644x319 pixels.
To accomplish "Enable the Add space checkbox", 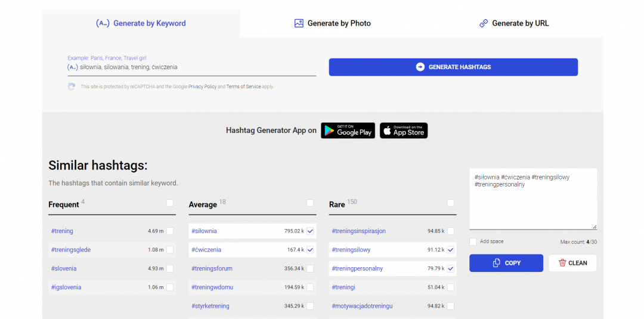I will (473, 241).
